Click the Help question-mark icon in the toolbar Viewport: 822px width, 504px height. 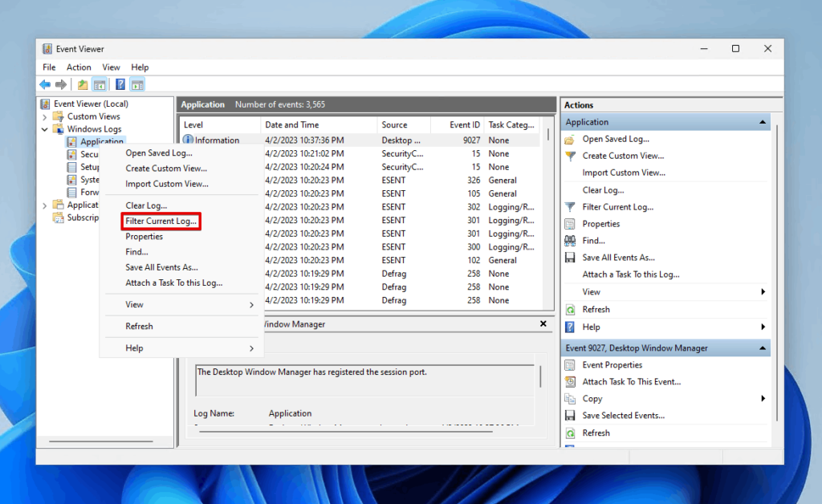tap(120, 83)
